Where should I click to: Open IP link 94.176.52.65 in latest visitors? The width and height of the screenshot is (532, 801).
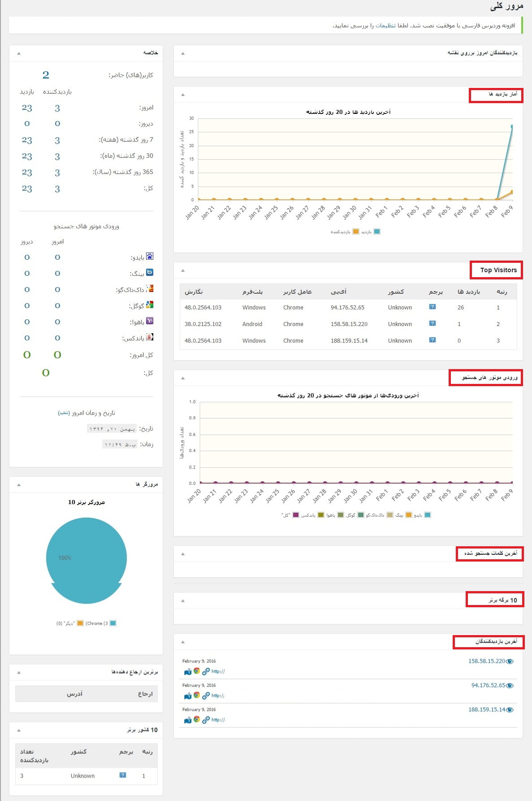coord(488,685)
